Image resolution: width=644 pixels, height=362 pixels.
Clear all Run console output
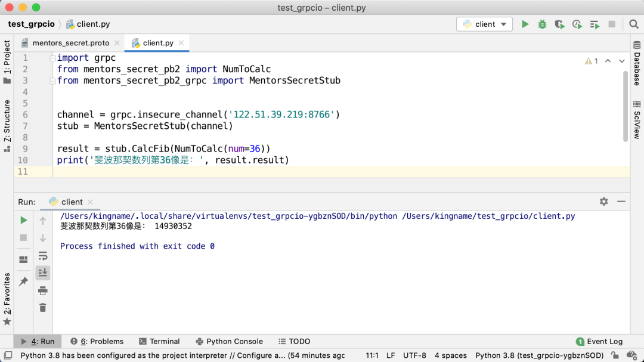[x=43, y=307]
